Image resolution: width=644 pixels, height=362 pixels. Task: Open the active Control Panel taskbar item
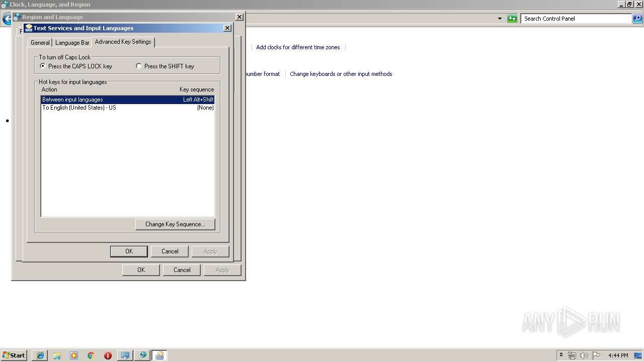tap(159, 355)
